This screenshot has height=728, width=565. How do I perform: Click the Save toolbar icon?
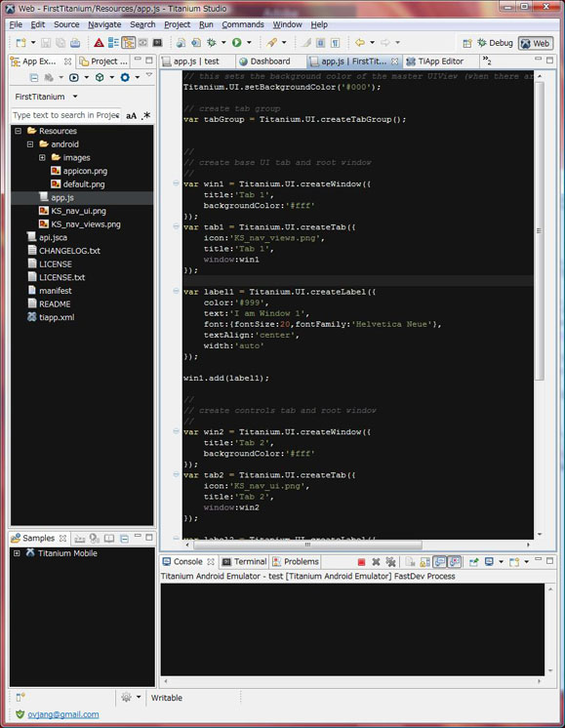[x=46, y=43]
